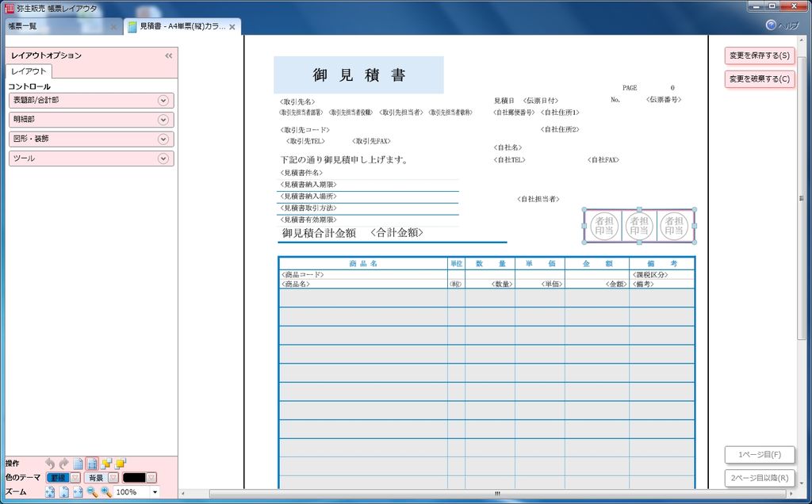Select the 備考 column header

662,263
